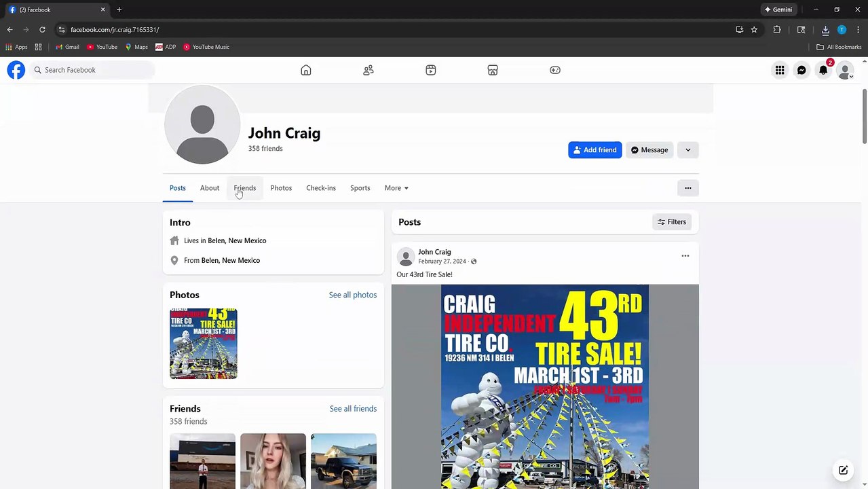Screen dimensions: 868x489
Task: Open Gaming icon in top navigation
Action: pos(555,70)
